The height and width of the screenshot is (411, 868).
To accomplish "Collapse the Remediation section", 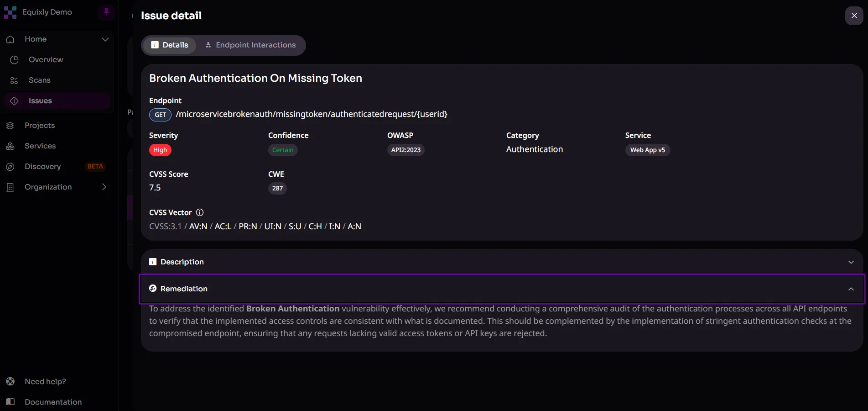I will click(x=850, y=289).
